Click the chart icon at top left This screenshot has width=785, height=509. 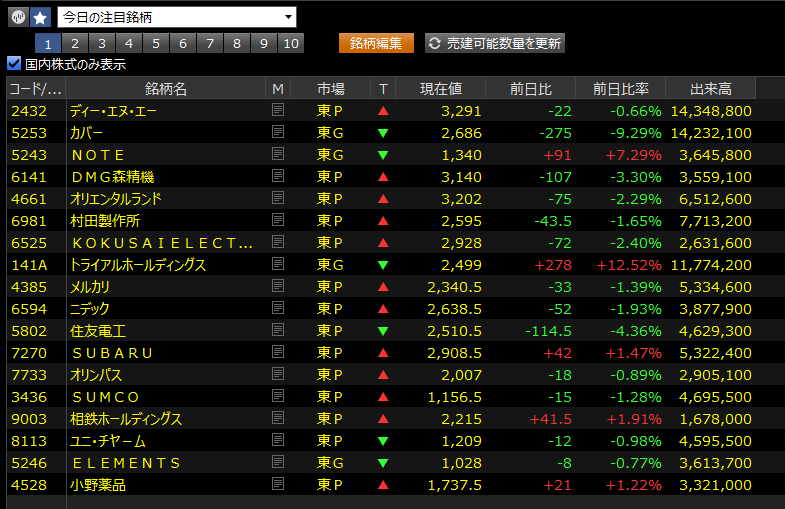click(18, 18)
